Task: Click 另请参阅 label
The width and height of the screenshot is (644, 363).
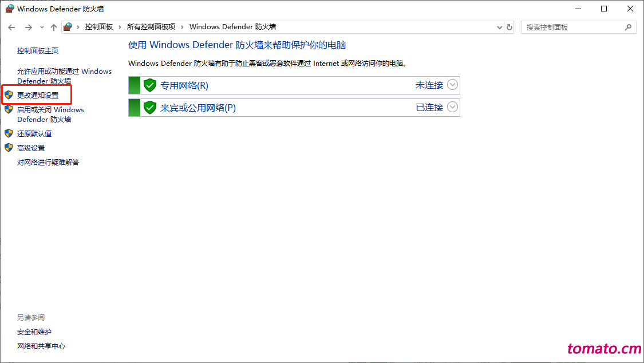Action: pos(31,317)
